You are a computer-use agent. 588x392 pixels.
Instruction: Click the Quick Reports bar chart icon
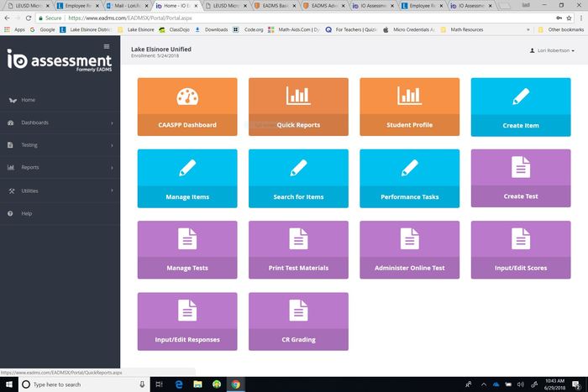298,96
